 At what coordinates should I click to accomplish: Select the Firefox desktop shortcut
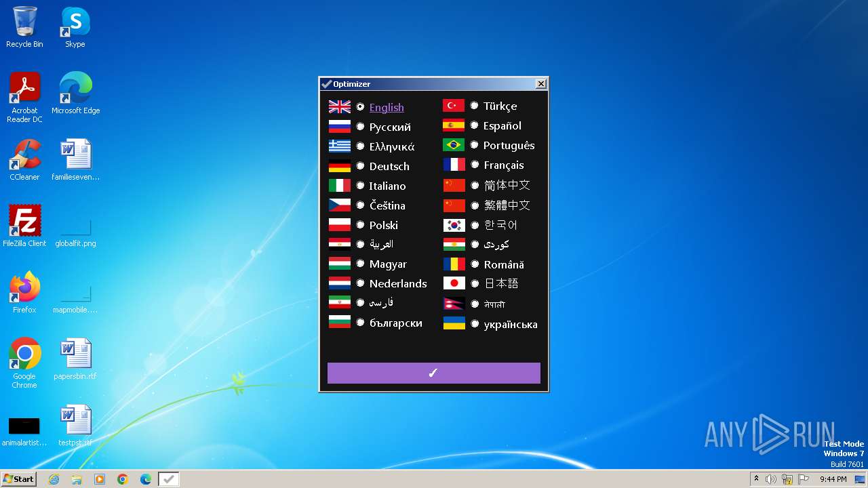point(24,293)
